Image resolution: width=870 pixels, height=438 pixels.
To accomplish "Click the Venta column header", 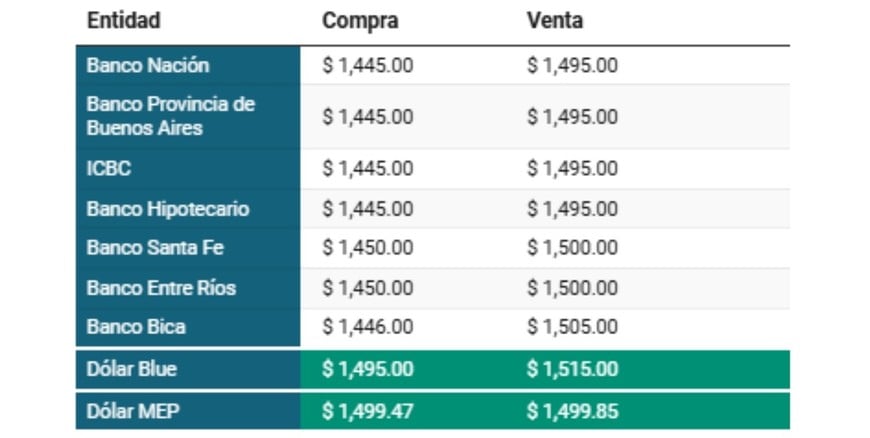I will pyautogui.click(x=555, y=21).
